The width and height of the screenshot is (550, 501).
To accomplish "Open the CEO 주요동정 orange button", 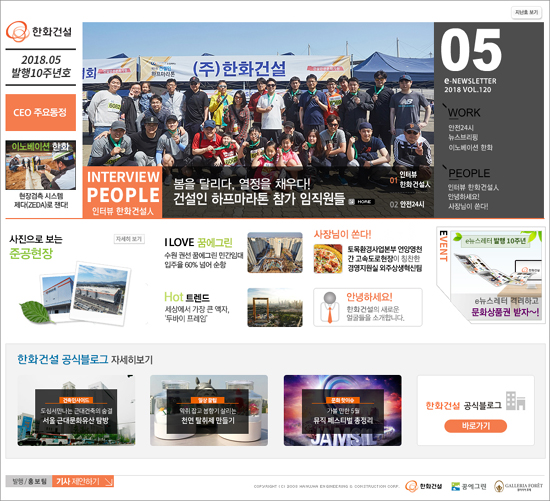I will coord(41,113).
